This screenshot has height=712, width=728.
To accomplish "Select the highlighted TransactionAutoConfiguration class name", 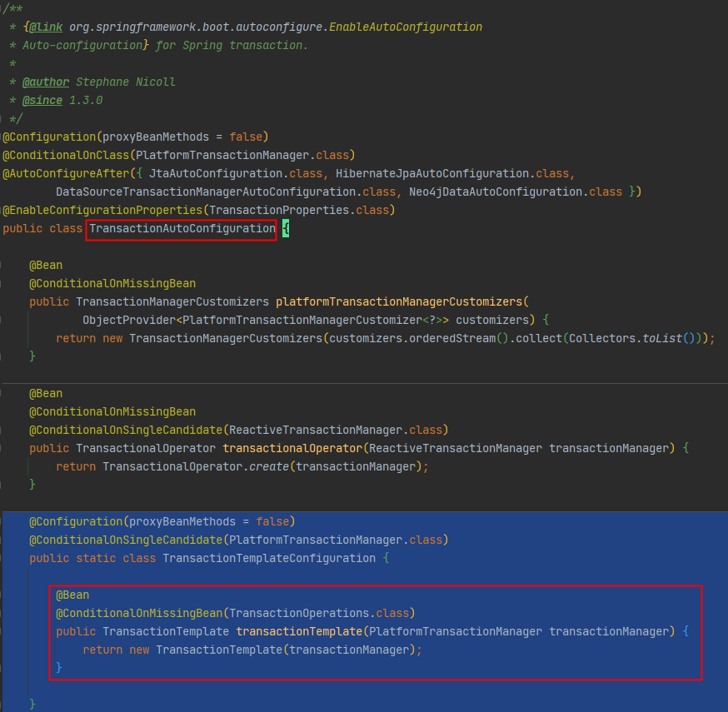I will [181, 229].
